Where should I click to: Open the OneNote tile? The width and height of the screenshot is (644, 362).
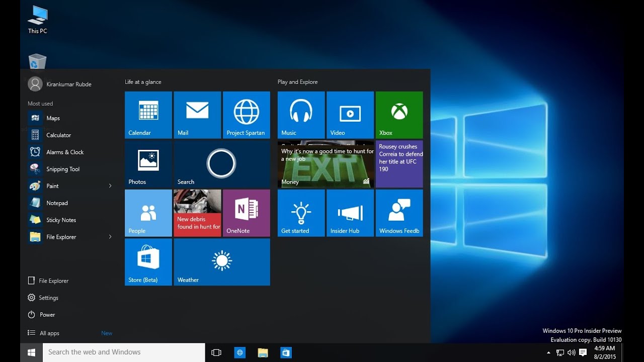pyautogui.click(x=247, y=213)
